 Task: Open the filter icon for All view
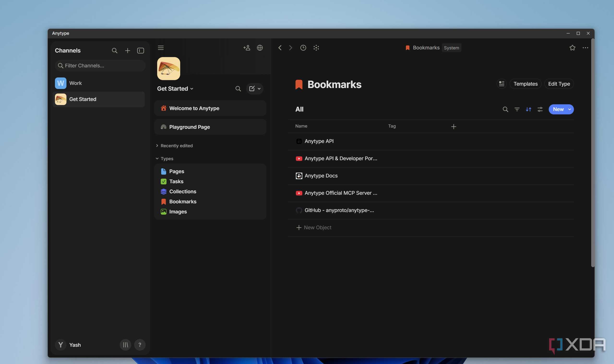(x=517, y=109)
